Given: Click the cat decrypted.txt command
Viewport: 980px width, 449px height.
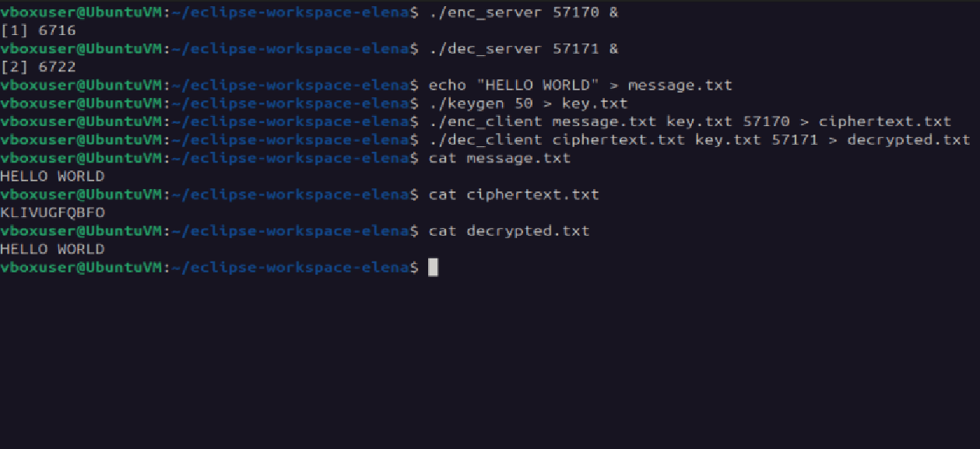Looking at the screenshot, I should (509, 231).
